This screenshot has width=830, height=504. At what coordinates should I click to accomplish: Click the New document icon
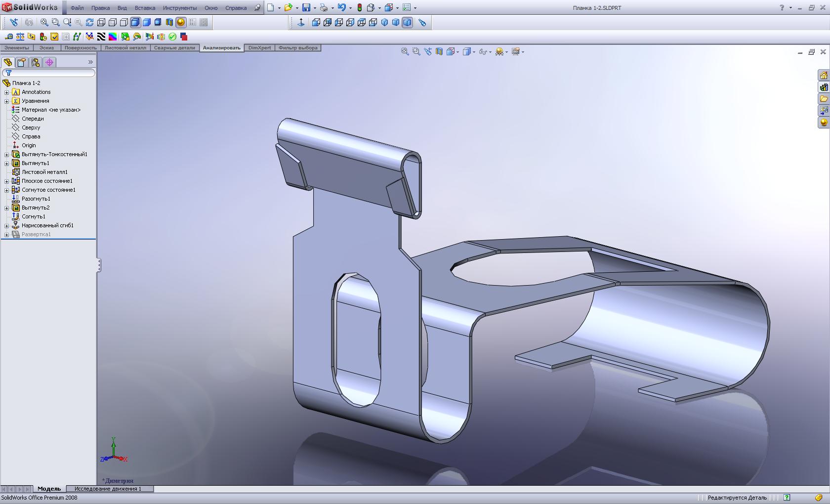click(x=271, y=7)
